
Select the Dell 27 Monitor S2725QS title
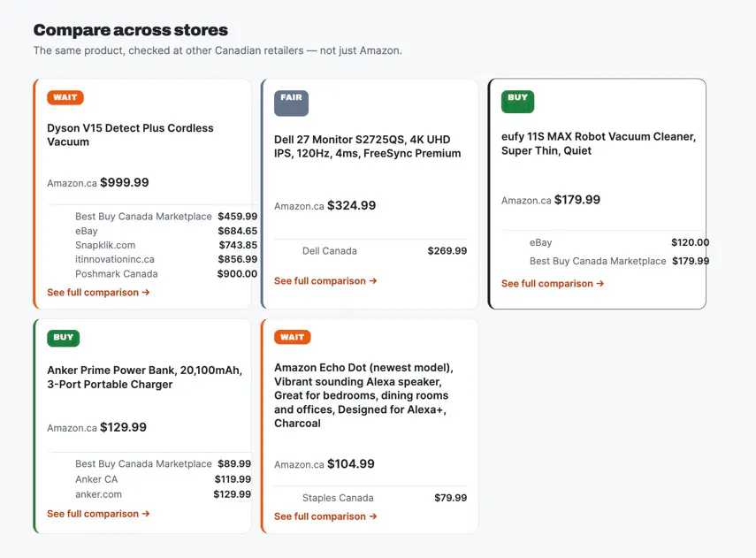368,146
